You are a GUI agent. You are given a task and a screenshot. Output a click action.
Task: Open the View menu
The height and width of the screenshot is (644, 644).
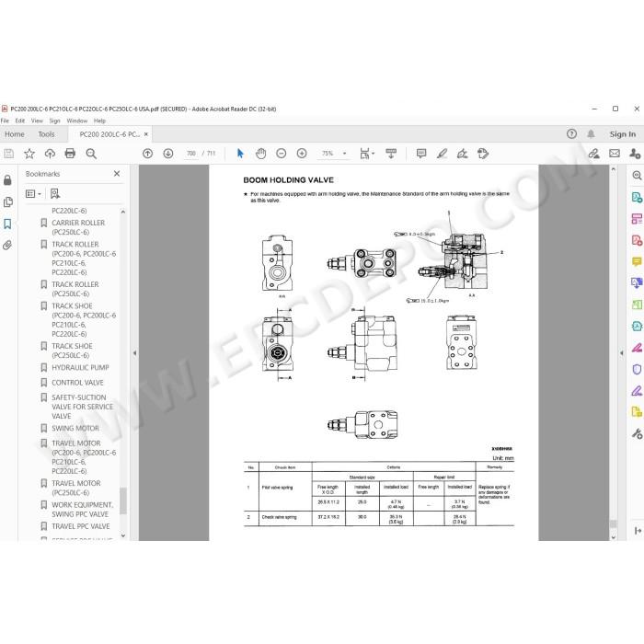[x=37, y=121]
